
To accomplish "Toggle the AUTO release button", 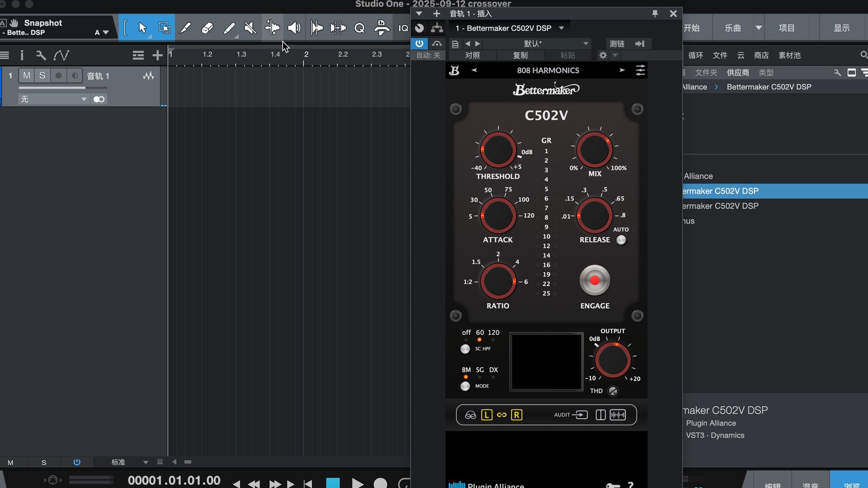I will point(622,240).
